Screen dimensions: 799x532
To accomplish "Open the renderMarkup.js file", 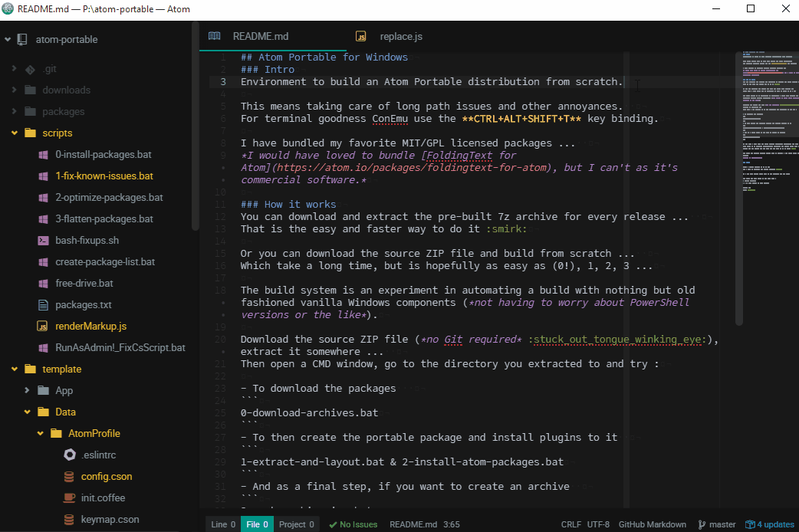I will (x=90, y=326).
